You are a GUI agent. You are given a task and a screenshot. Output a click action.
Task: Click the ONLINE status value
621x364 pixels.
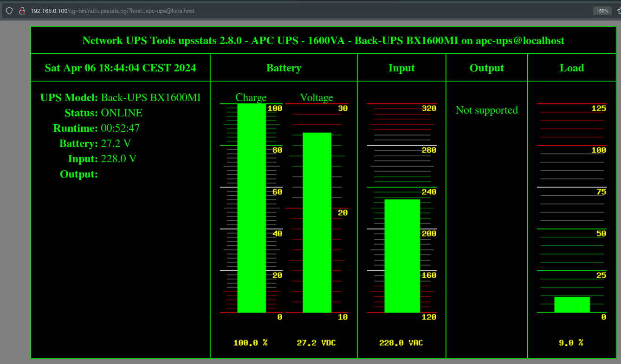tap(122, 113)
